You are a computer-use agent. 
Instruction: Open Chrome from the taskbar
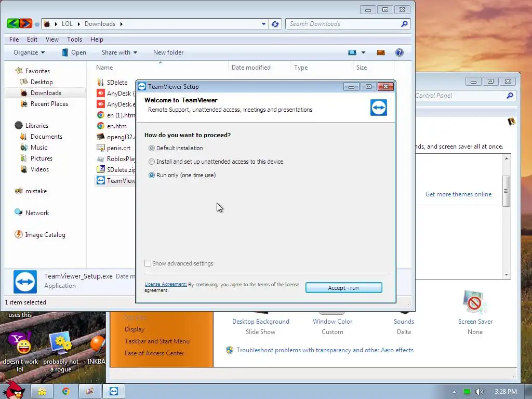[x=66, y=392]
